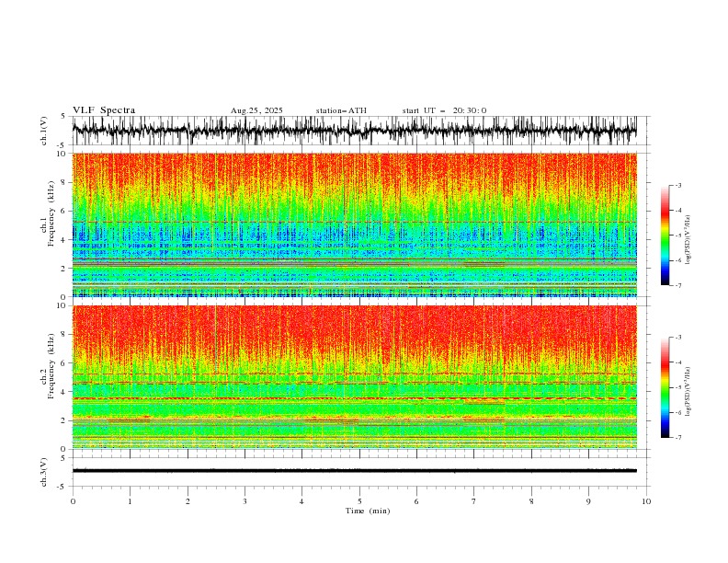Click the ch.3(V) axis label
Screen dimensions: 728x563
pos(44,472)
